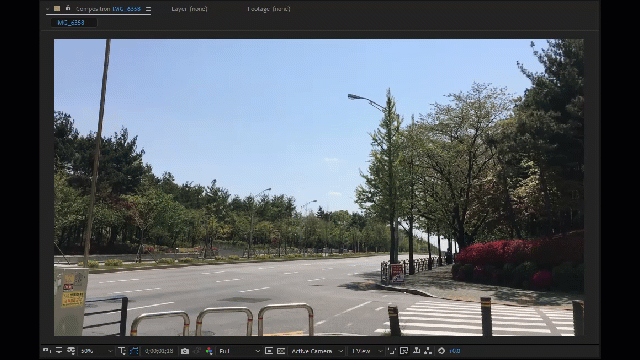Toggle the Fast Previews icon
This screenshot has height=360, width=640.
pyautogui.click(x=404, y=351)
